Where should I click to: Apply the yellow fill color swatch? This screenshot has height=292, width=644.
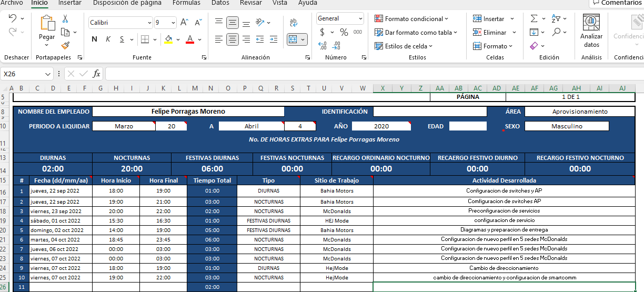pos(168,39)
